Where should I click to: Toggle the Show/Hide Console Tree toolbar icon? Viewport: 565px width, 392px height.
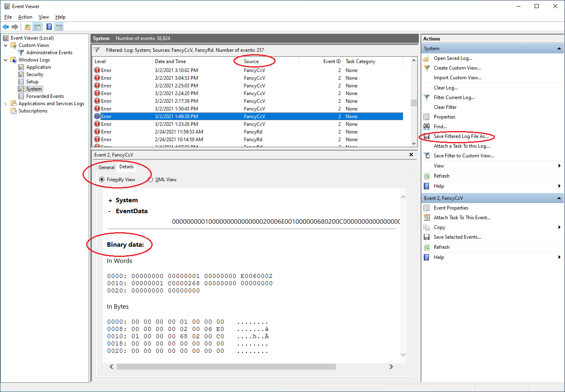tap(37, 27)
